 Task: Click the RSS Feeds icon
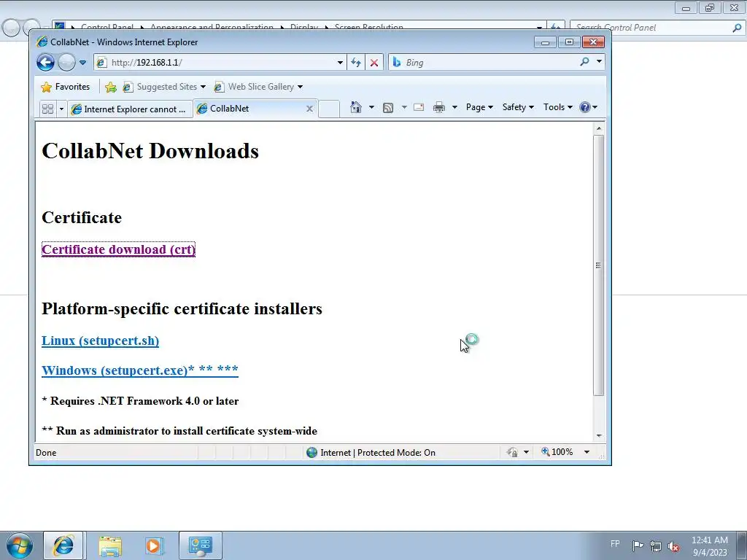click(x=388, y=108)
